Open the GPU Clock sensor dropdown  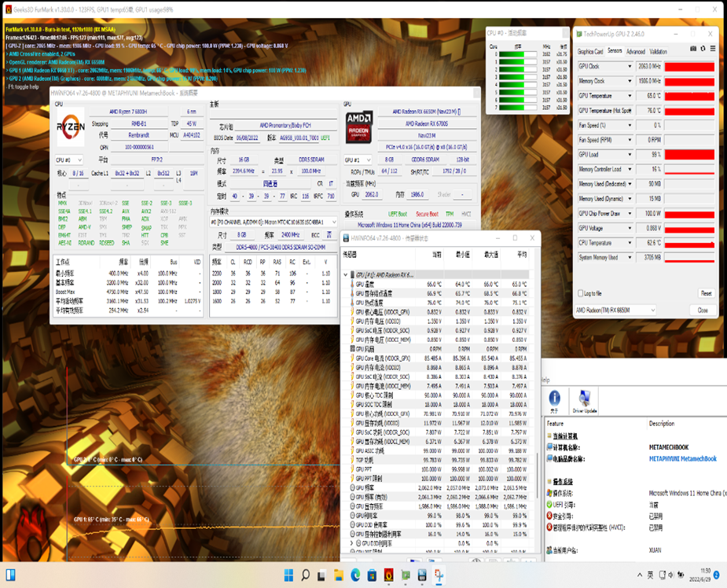630,66
